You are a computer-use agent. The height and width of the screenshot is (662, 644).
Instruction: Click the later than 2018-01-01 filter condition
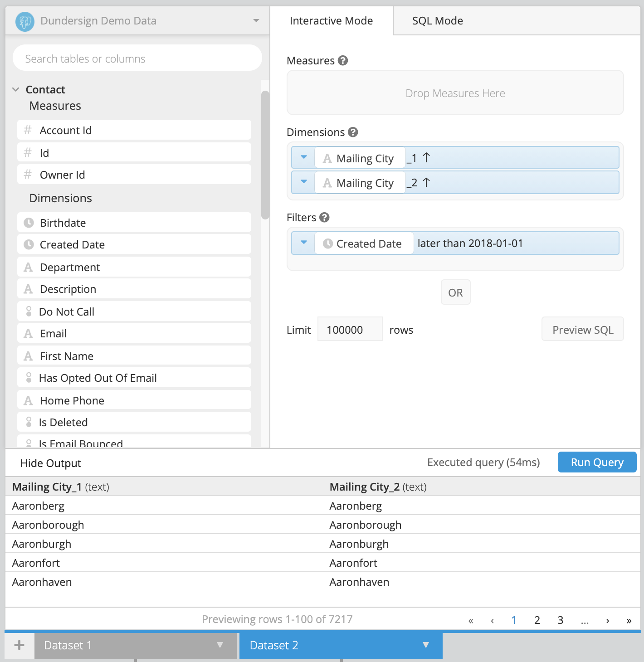pos(470,243)
